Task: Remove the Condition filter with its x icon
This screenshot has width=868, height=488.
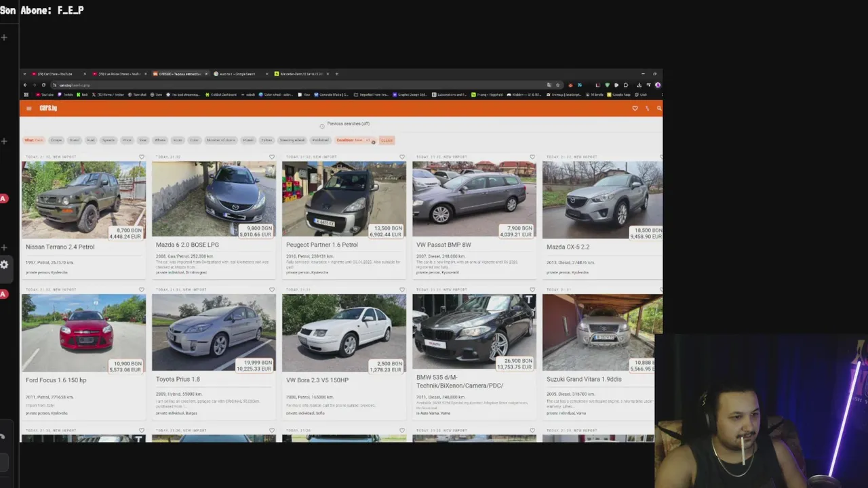Action: pyautogui.click(x=373, y=142)
